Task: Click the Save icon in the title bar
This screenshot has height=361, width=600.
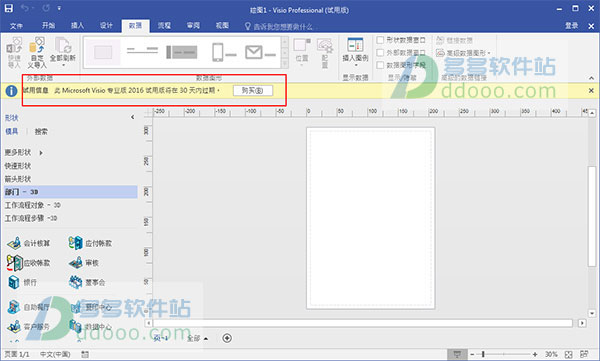Action: click(8, 8)
